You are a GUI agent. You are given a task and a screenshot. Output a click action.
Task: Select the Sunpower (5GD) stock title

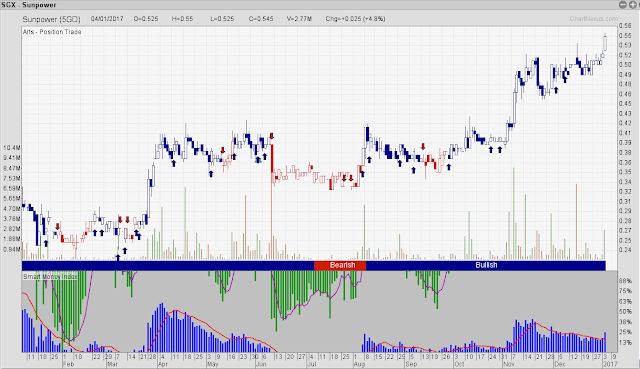(x=51, y=19)
